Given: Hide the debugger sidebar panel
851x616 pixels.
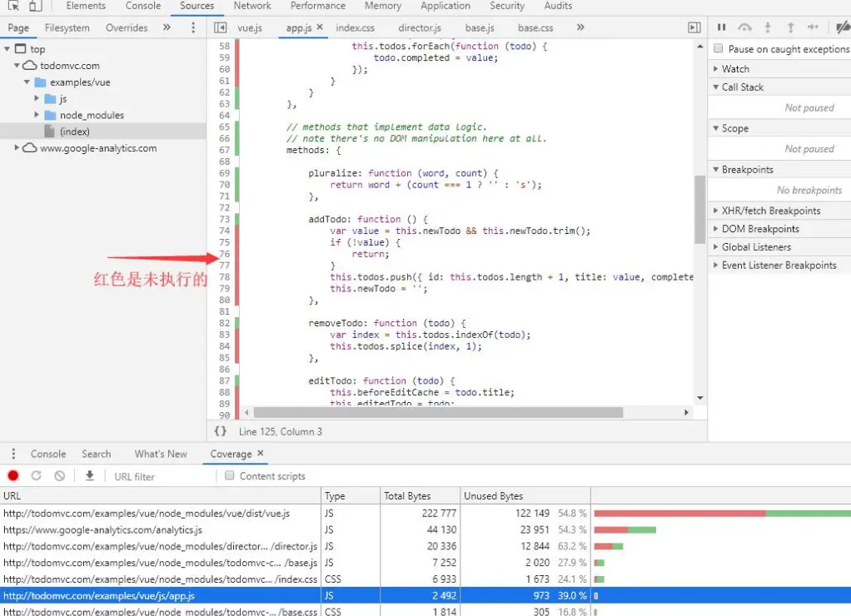Looking at the screenshot, I should (694, 27).
